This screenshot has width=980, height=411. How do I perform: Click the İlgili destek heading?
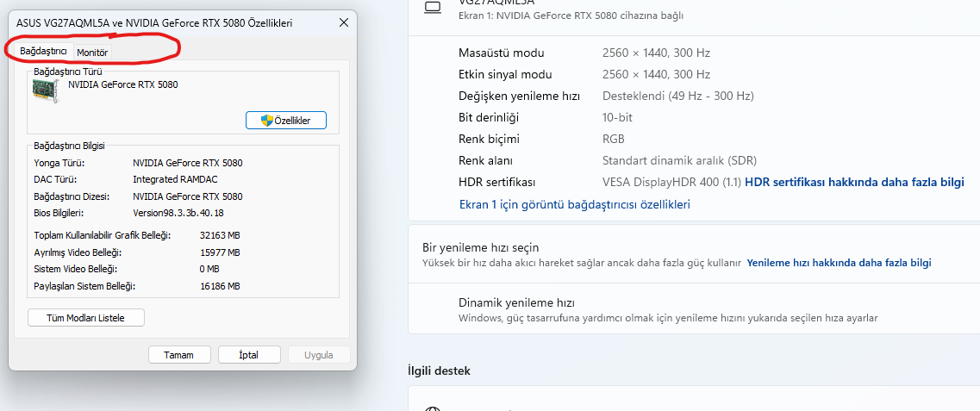[438, 371]
